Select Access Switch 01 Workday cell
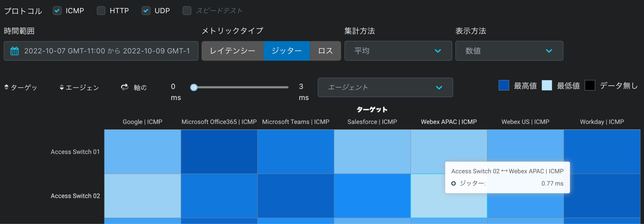The image size is (644, 224). tap(602, 152)
